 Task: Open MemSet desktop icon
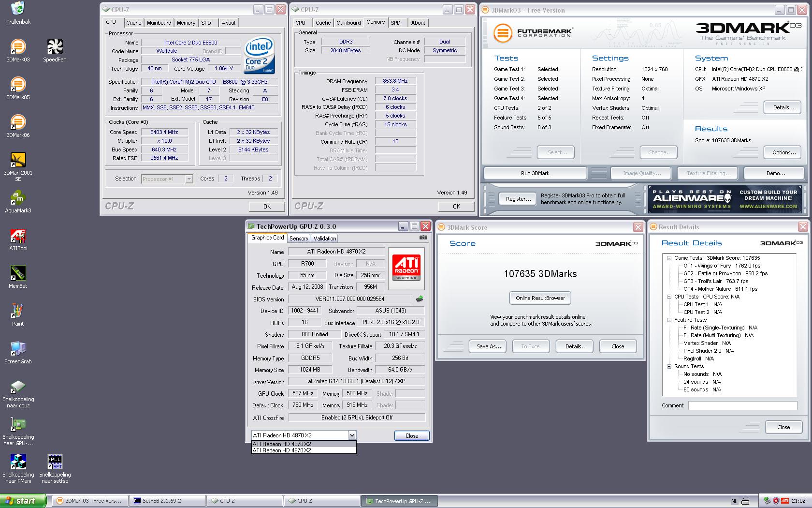click(18, 277)
